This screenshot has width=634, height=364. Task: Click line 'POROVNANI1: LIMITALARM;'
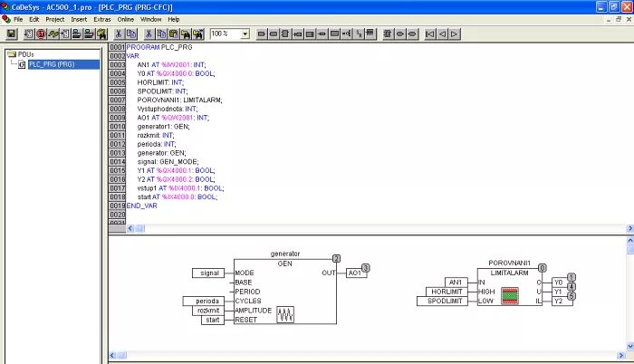179,100
